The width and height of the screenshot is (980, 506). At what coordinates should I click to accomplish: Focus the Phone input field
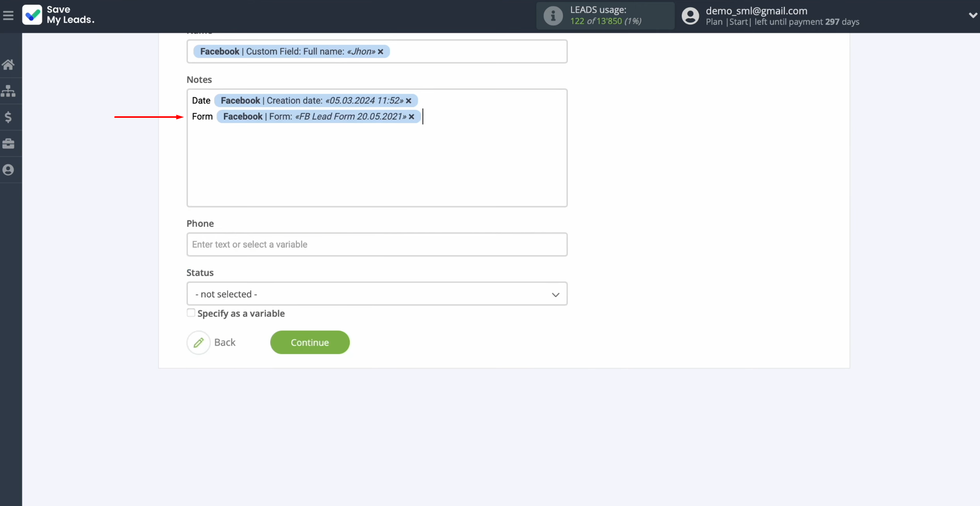pos(377,244)
